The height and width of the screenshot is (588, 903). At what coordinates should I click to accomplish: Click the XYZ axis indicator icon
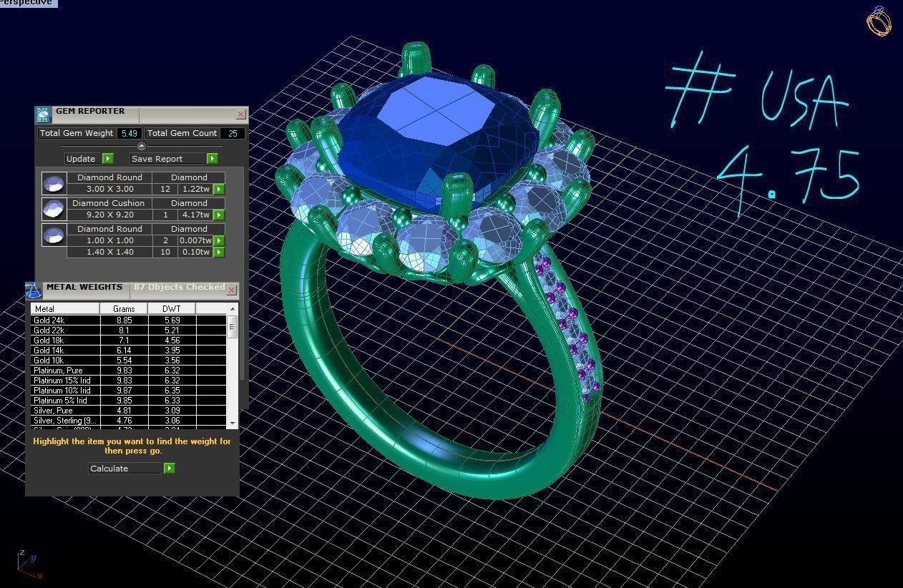point(29,565)
